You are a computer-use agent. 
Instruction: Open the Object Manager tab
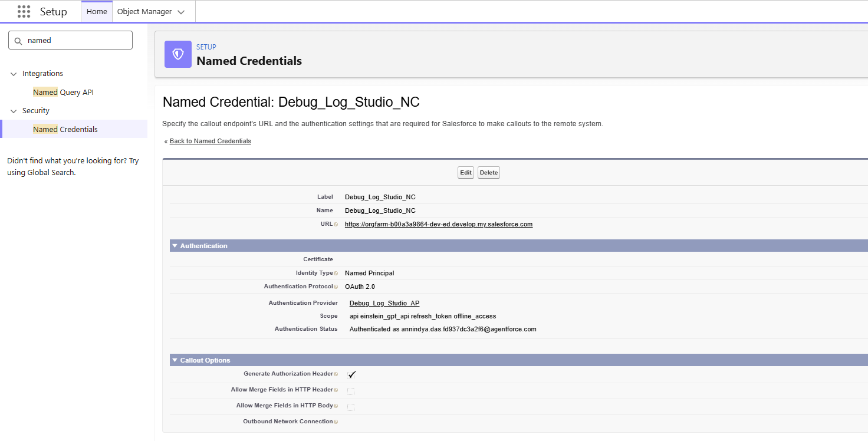[x=144, y=12]
